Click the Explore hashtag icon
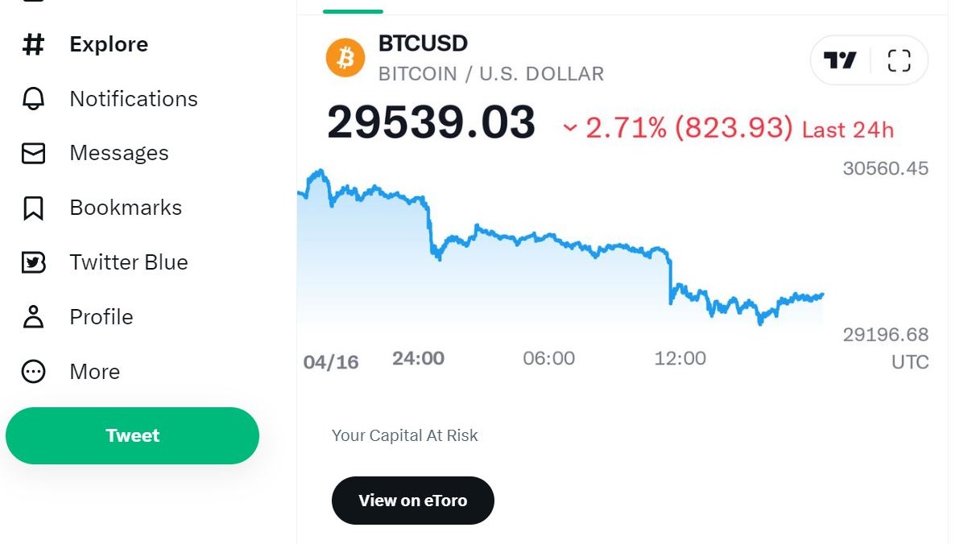This screenshot has width=980, height=544. [x=33, y=44]
